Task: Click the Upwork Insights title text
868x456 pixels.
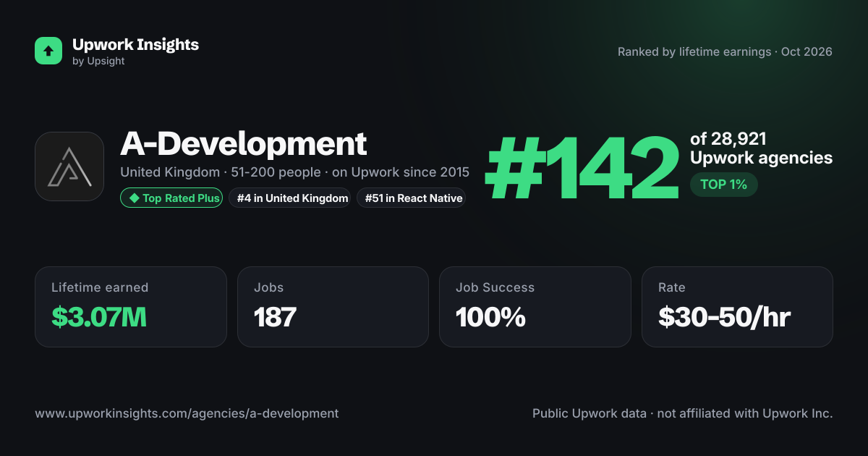Action: coord(135,44)
